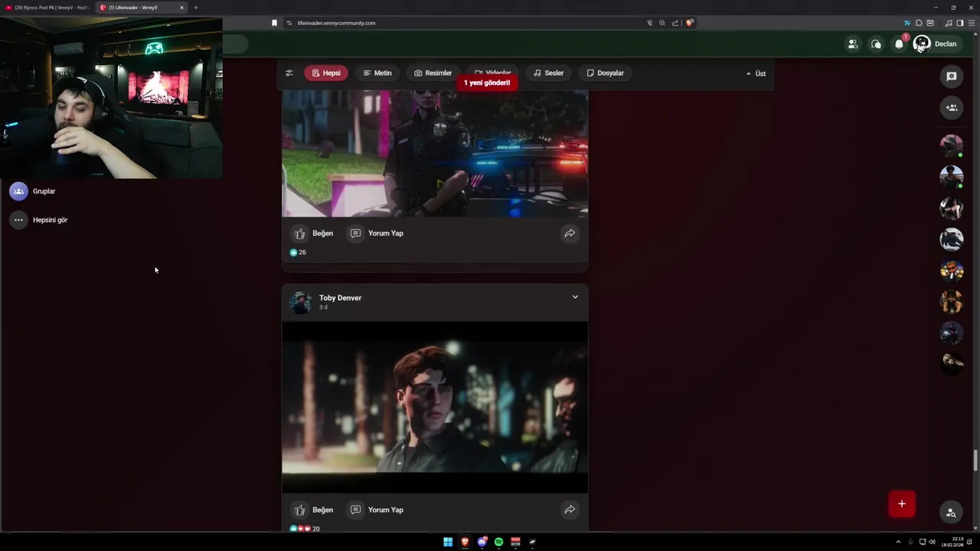This screenshot has width=980, height=551.
Task: Open the volume speaker tray icon
Action: tap(932, 542)
